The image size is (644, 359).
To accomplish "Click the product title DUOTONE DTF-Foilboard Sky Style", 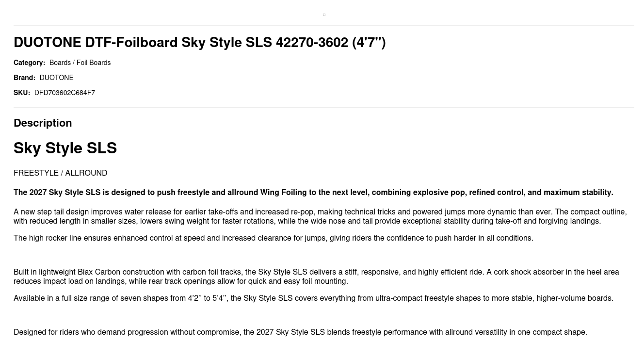I will click(200, 42).
